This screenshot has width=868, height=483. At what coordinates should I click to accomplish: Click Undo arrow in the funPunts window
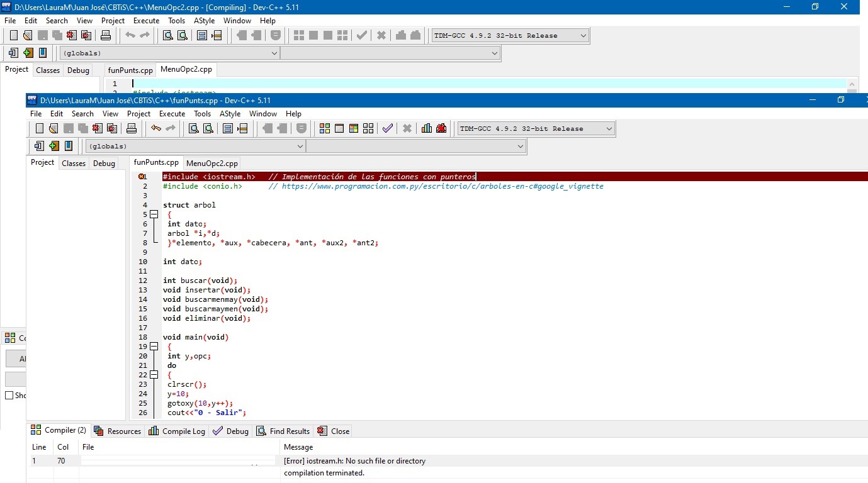pyautogui.click(x=155, y=128)
